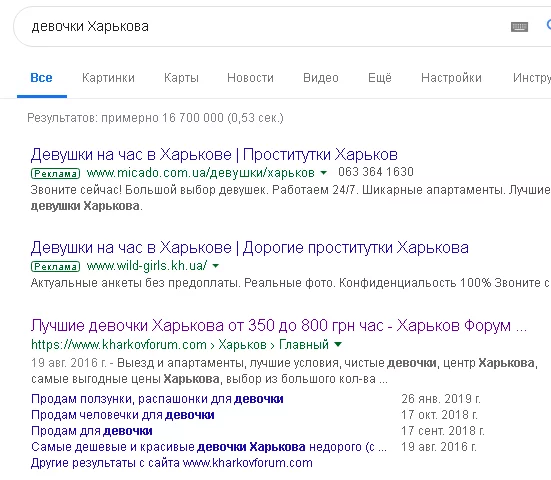Click the date '17 сент. 2018 г.'
The width and height of the screenshot is (551, 480).
[443, 431]
